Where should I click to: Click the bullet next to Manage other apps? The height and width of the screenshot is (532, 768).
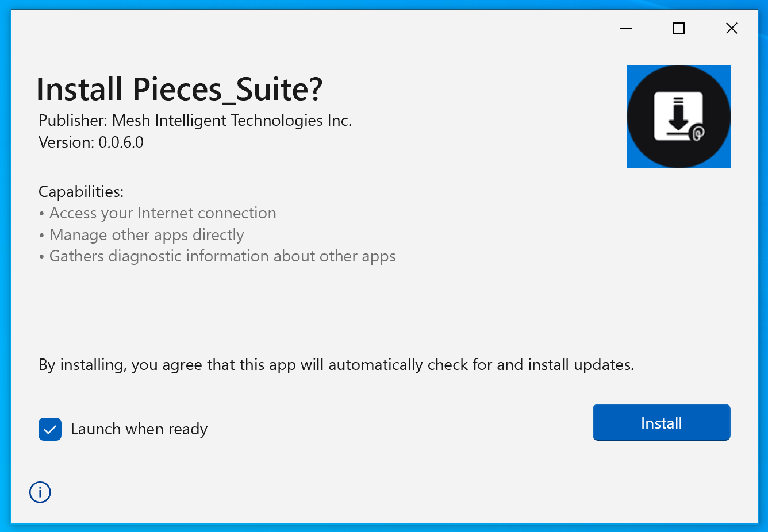[x=41, y=235]
